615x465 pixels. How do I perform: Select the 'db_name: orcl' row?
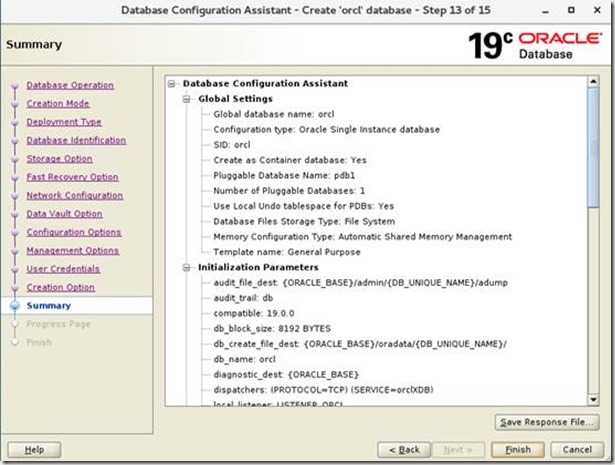[x=244, y=359]
